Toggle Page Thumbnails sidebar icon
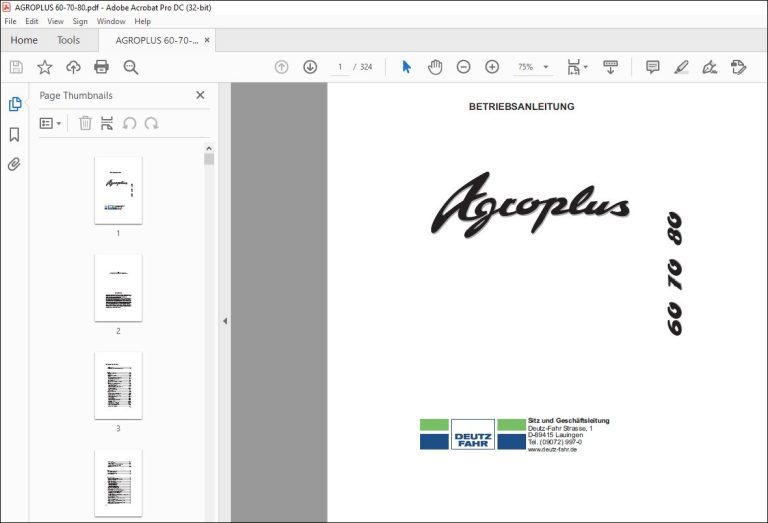768x523 pixels. (15, 104)
